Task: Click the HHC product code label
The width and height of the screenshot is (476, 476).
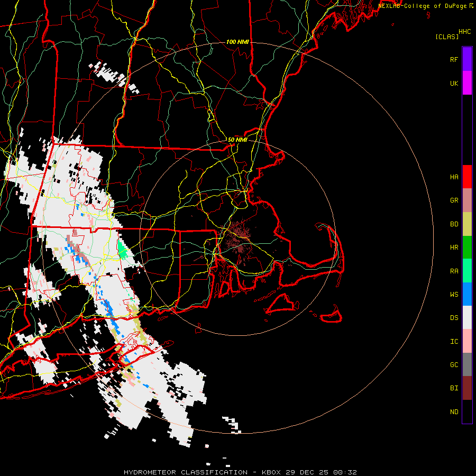Action: 465,32
